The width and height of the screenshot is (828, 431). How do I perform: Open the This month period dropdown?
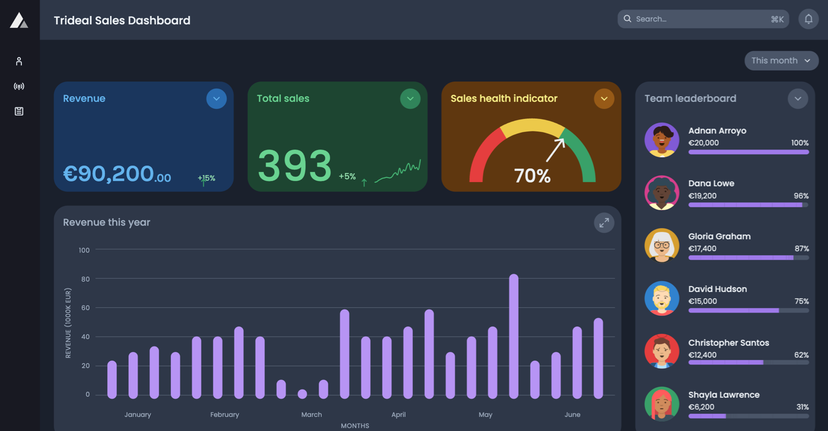click(x=781, y=61)
